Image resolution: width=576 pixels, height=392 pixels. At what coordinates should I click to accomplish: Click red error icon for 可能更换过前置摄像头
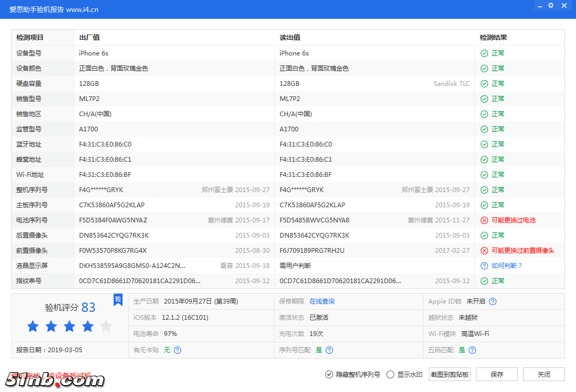point(483,250)
